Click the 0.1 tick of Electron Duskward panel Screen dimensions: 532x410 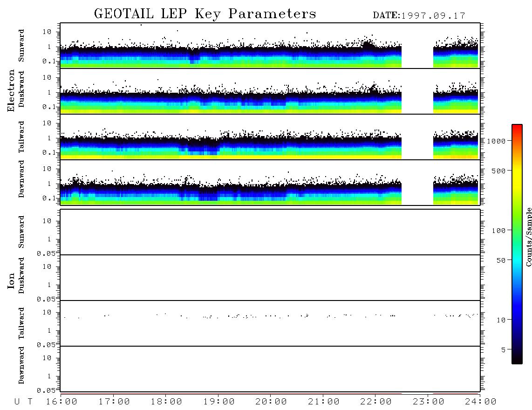[48, 107]
